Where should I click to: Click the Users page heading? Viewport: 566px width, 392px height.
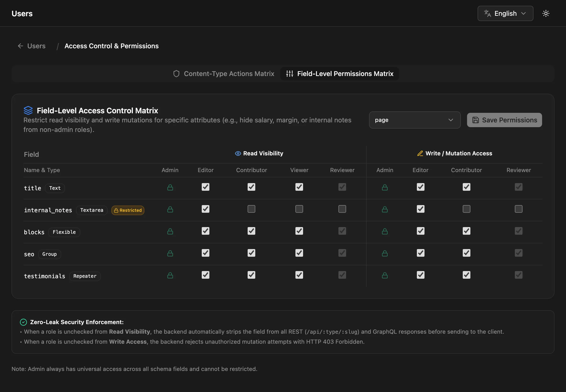coord(22,14)
